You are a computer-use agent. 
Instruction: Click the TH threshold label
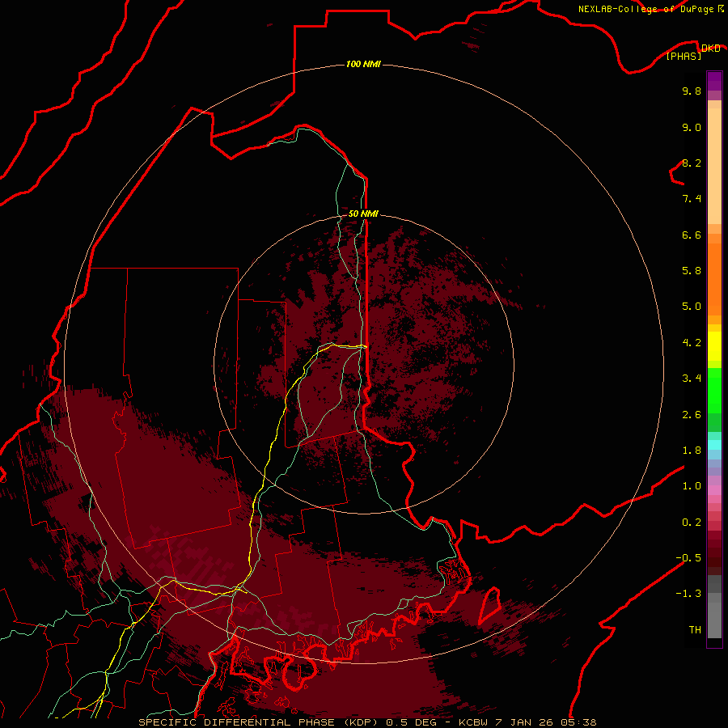(x=695, y=630)
